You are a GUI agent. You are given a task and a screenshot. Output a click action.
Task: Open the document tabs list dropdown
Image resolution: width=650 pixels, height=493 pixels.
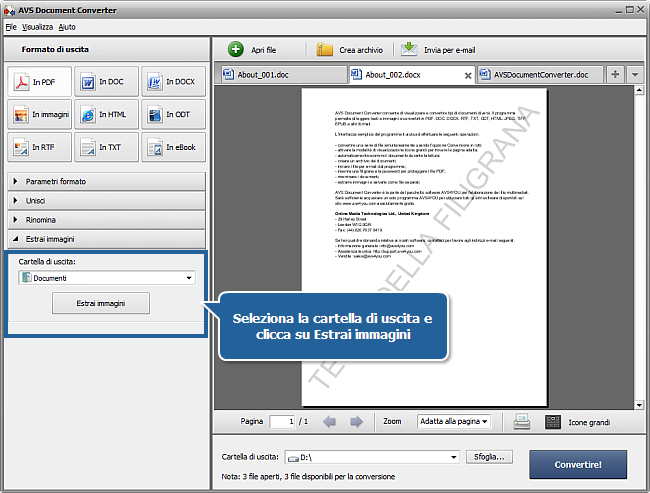635,75
